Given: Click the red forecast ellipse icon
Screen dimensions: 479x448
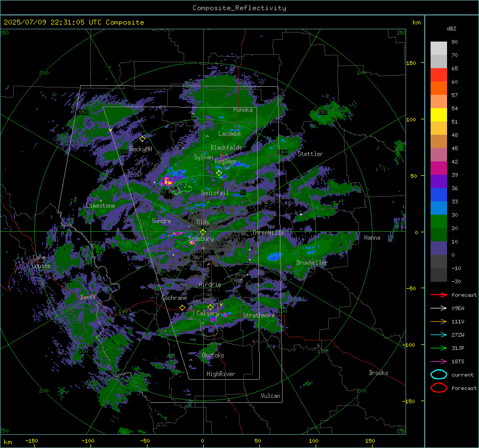Looking at the screenshot, I should tap(439, 388).
